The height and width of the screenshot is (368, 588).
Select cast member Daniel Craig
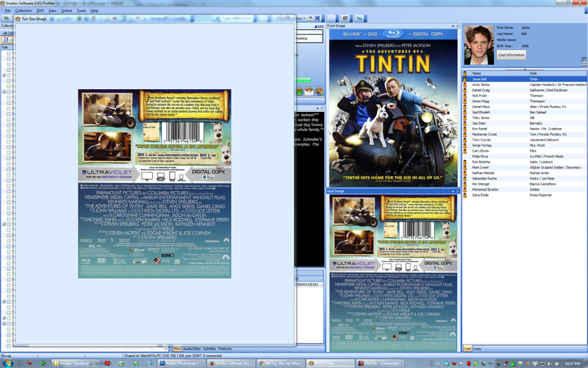(x=481, y=90)
